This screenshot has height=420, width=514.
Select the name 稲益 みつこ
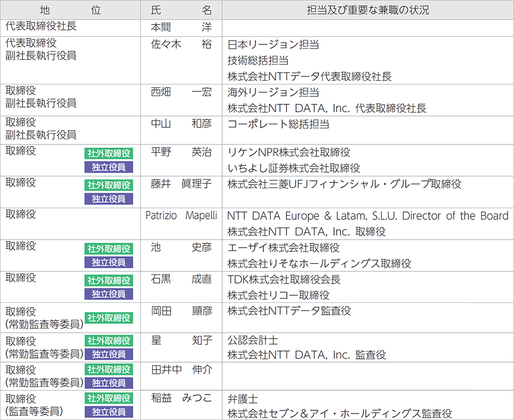click(x=182, y=398)
